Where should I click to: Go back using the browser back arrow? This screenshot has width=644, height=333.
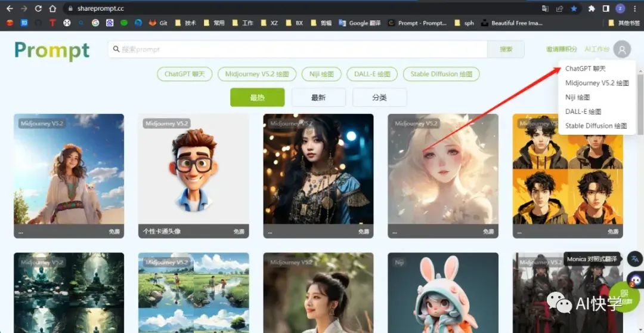[x=10, y=8]
